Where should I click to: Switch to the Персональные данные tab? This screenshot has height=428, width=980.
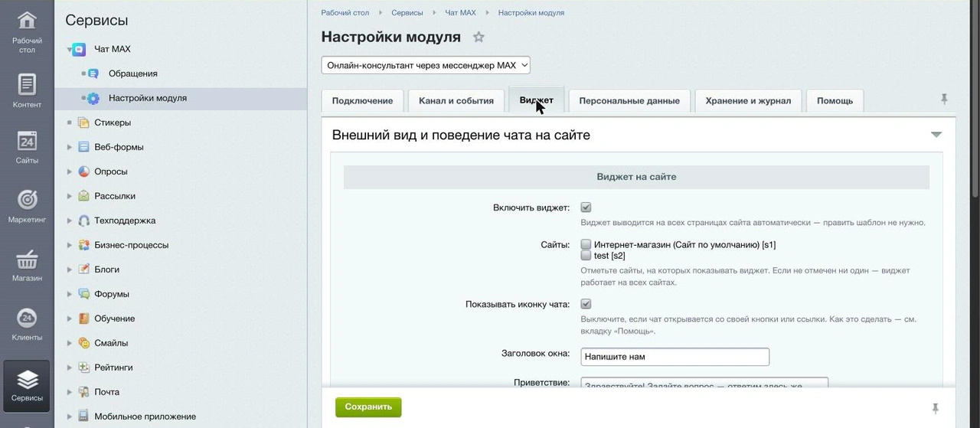coord(629,100)
